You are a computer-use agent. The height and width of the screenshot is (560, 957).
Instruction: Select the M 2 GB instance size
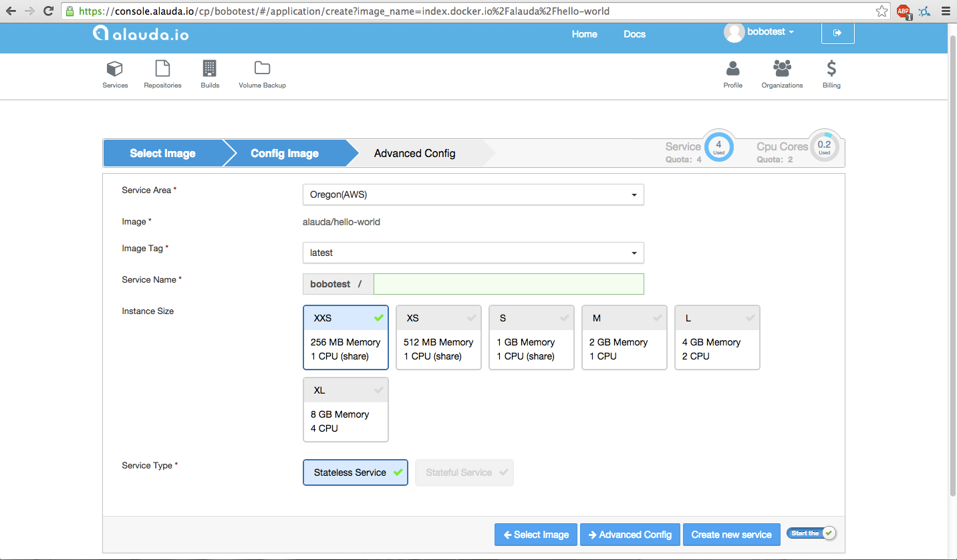[624, 337]
